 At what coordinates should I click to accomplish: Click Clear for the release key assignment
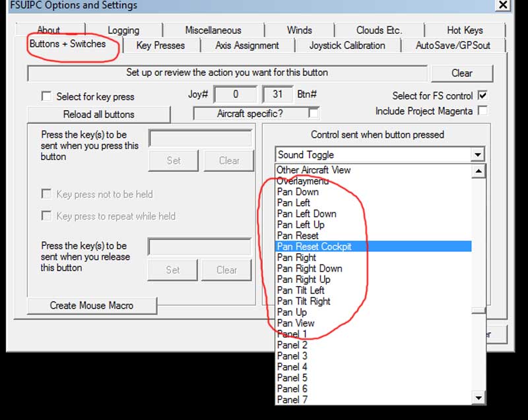pyautogui.click(x=226, y=270)
